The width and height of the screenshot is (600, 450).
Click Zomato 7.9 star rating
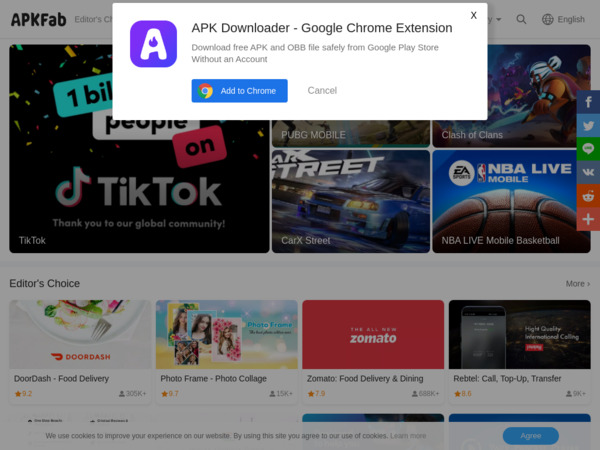[x=316, y=393]
